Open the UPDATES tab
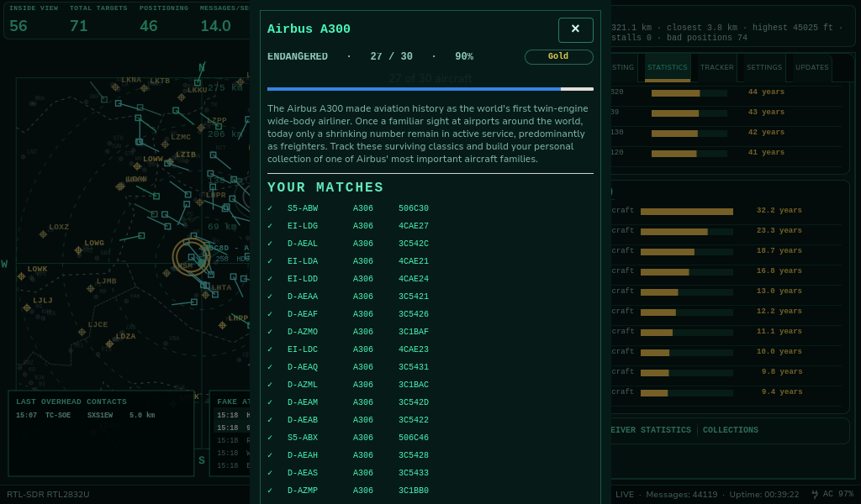This screenshot has width=861, height=504. coord(811,67)
